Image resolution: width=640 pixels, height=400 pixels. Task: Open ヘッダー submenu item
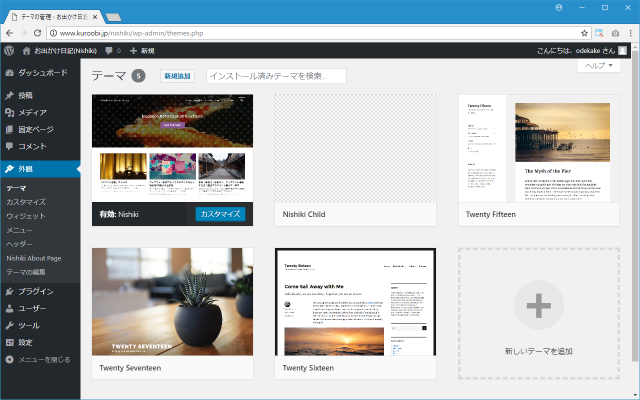pos(19,244)
